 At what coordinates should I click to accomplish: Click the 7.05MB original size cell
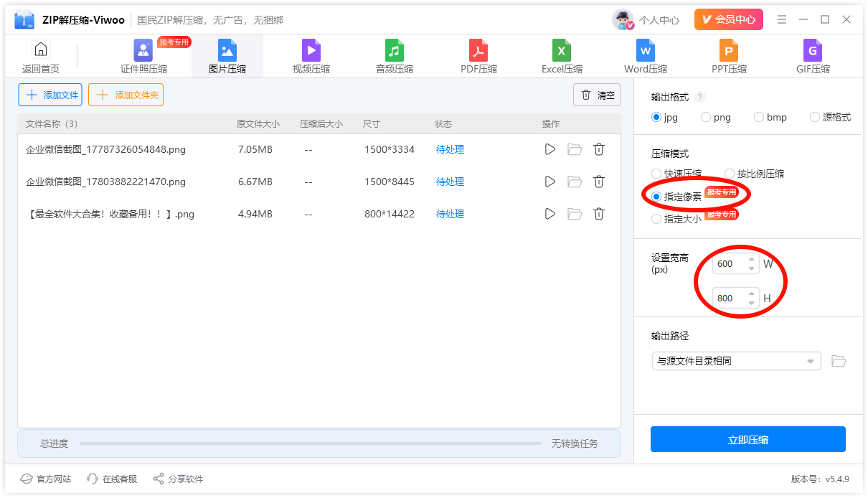pyautogui.click(x=255, y=149)
